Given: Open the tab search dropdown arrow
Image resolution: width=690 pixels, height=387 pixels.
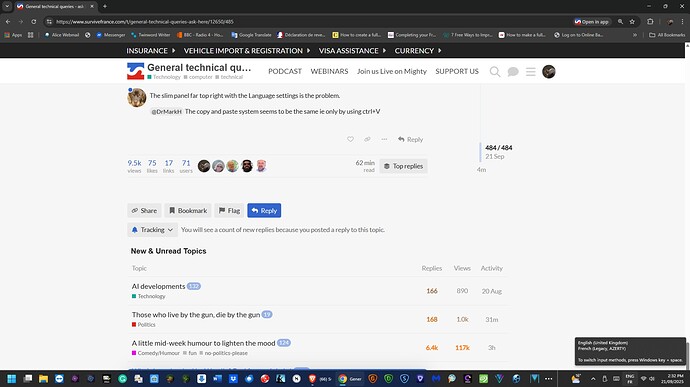Looking at the screenshot, I should click(x=7, y=6).
